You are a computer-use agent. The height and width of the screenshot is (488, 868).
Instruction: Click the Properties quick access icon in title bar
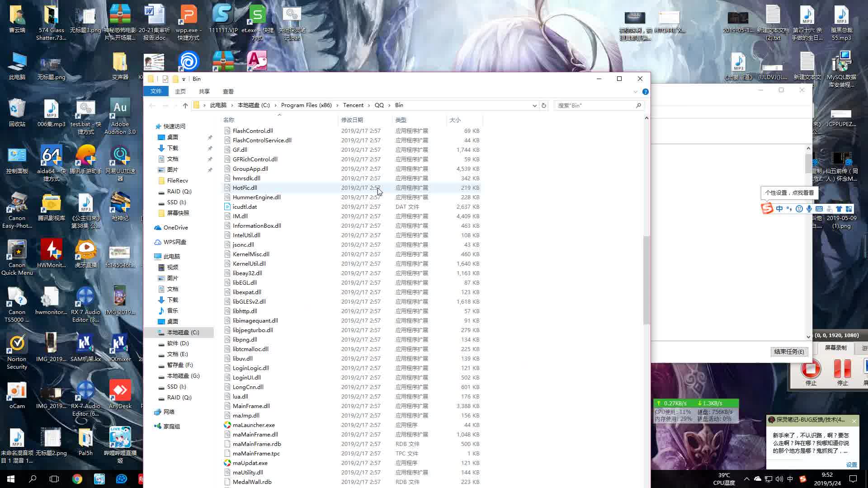tap(165, 79)
